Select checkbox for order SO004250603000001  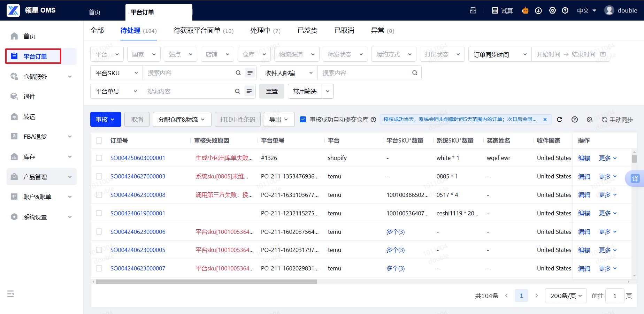tap(99, 158)
